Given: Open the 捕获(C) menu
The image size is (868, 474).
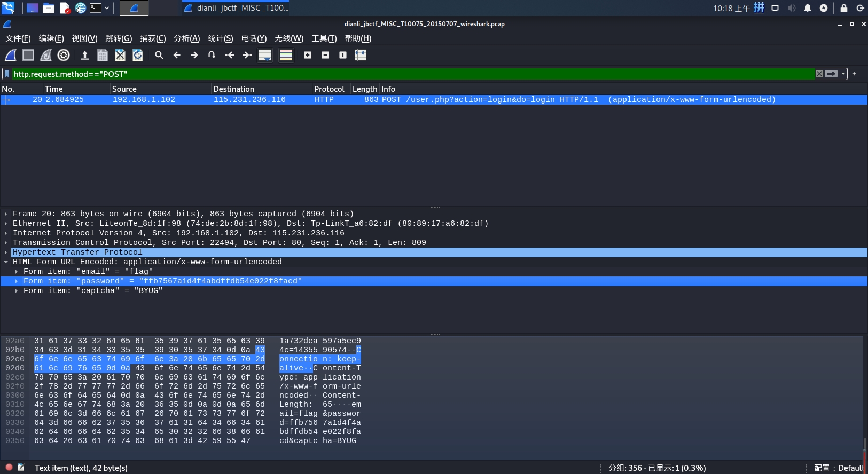Looking at the screenshot, I should click(153, 38).
